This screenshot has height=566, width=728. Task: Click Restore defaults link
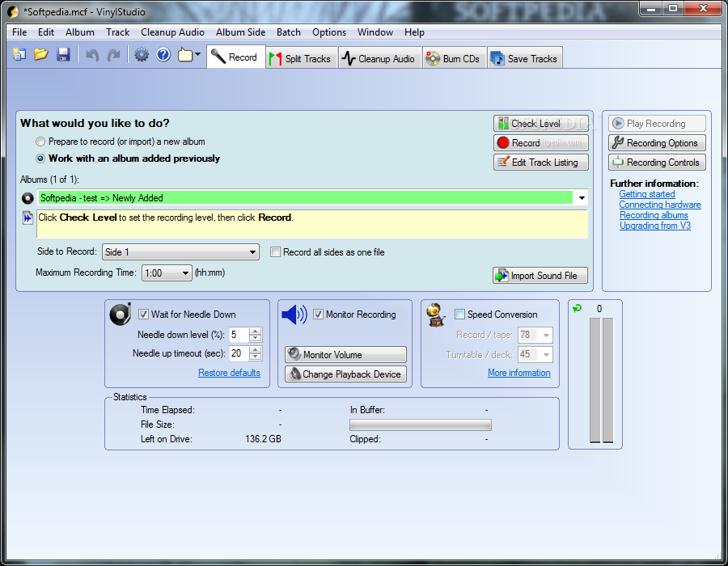[x=229, y=373]
